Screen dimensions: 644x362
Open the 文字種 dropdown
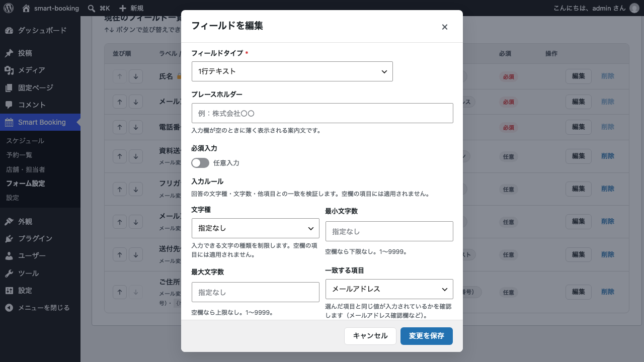256,228
